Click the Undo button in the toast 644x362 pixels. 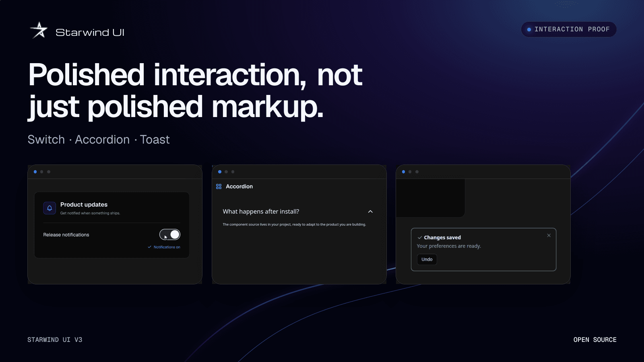427,259
